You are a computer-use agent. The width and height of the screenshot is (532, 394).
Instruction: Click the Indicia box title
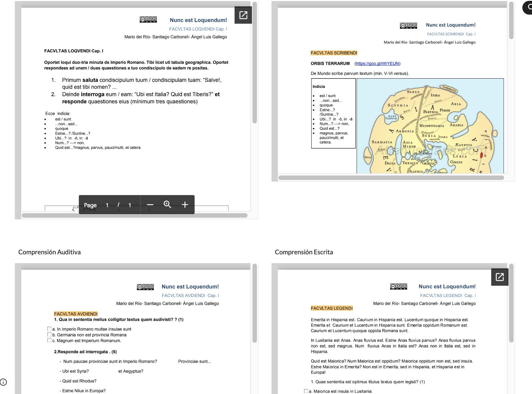(319, 87)
